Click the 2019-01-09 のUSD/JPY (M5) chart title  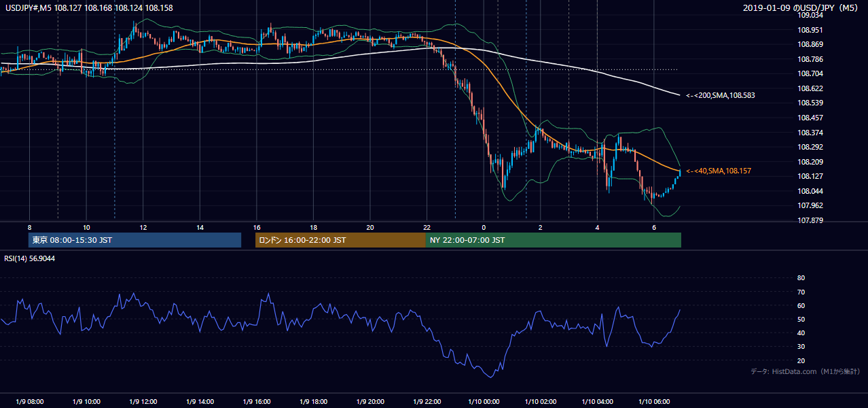coord(802,8)
